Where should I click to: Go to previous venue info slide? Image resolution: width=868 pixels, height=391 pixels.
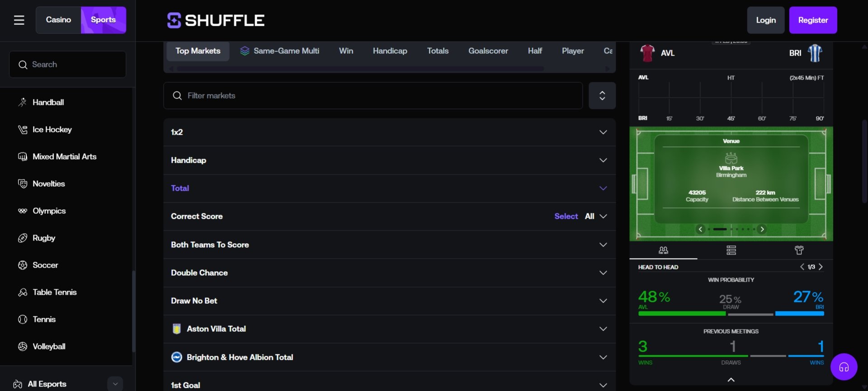(x=700, y=229)
